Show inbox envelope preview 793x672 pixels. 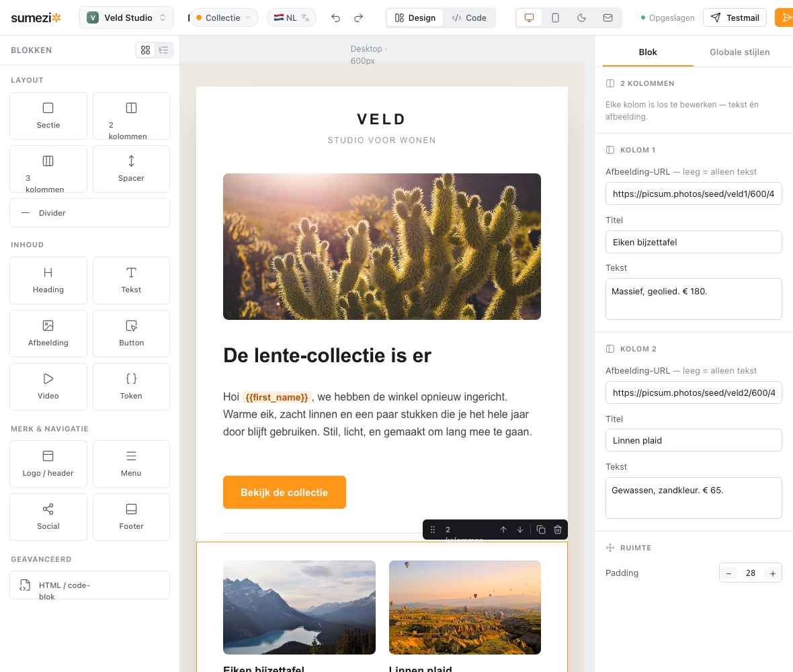click(608, 17)
